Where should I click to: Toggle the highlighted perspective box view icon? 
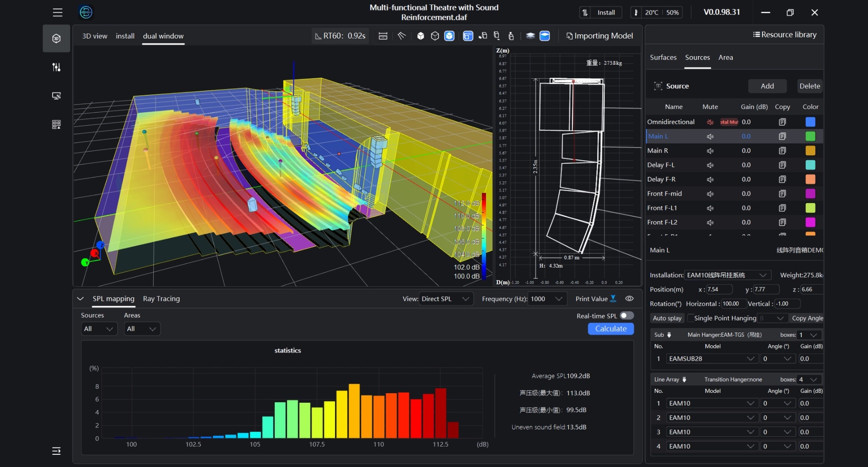(x=468, y=36)
